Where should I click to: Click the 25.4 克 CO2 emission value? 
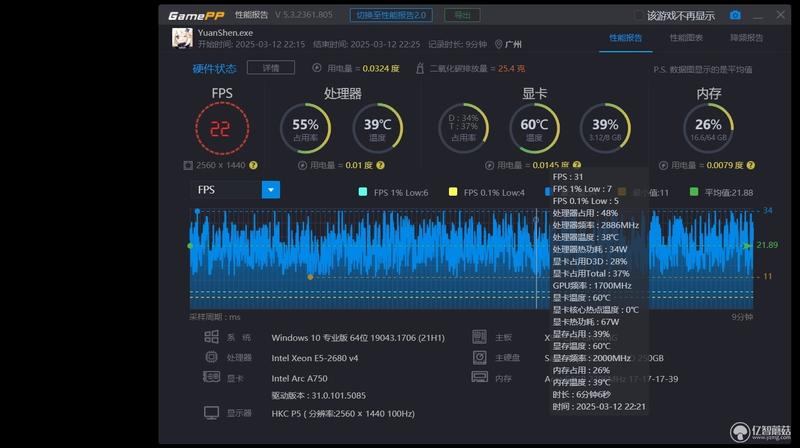511,68
